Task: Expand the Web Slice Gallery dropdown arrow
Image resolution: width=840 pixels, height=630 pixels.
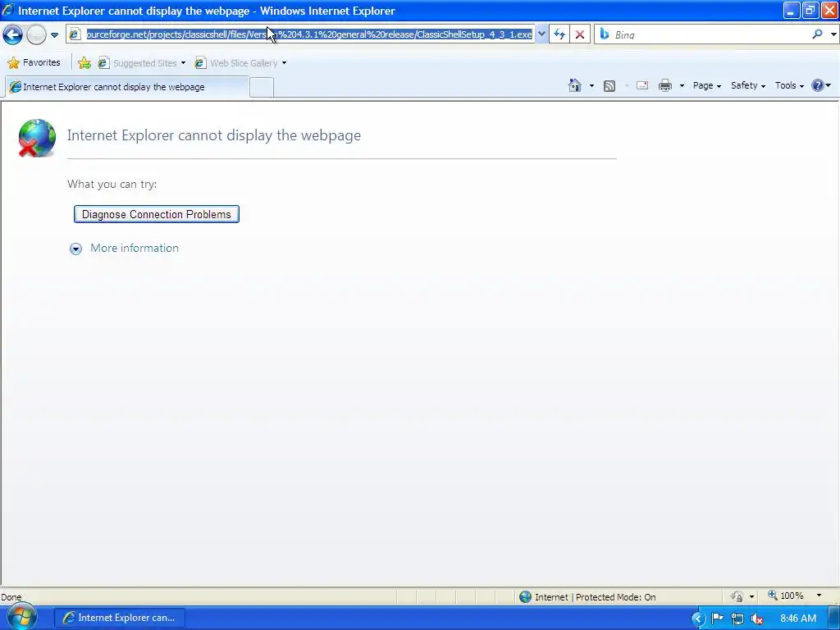Action: pos(284,63)
